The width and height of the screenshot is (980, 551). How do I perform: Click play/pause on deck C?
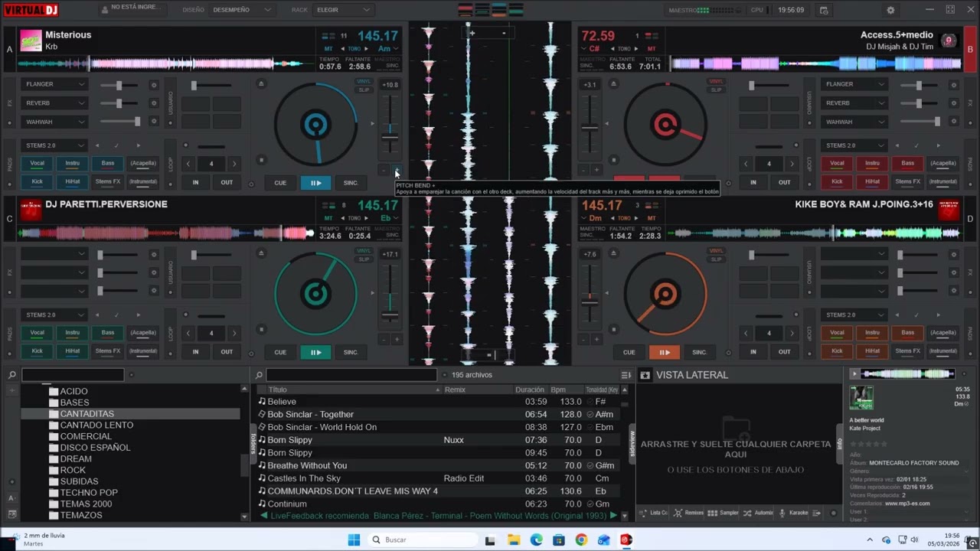tap(315, 352)
